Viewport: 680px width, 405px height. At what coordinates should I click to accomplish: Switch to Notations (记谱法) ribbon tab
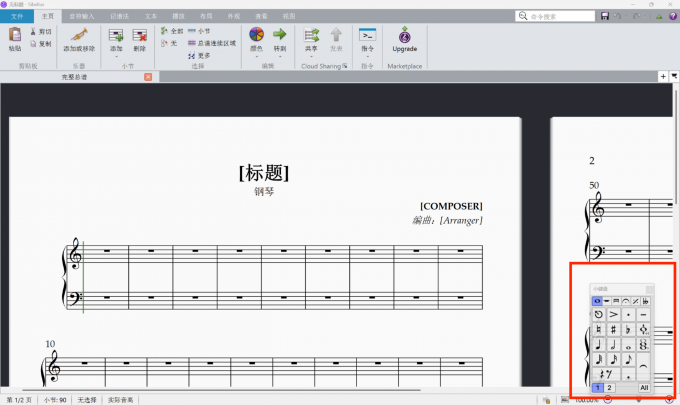click(119, 16)
